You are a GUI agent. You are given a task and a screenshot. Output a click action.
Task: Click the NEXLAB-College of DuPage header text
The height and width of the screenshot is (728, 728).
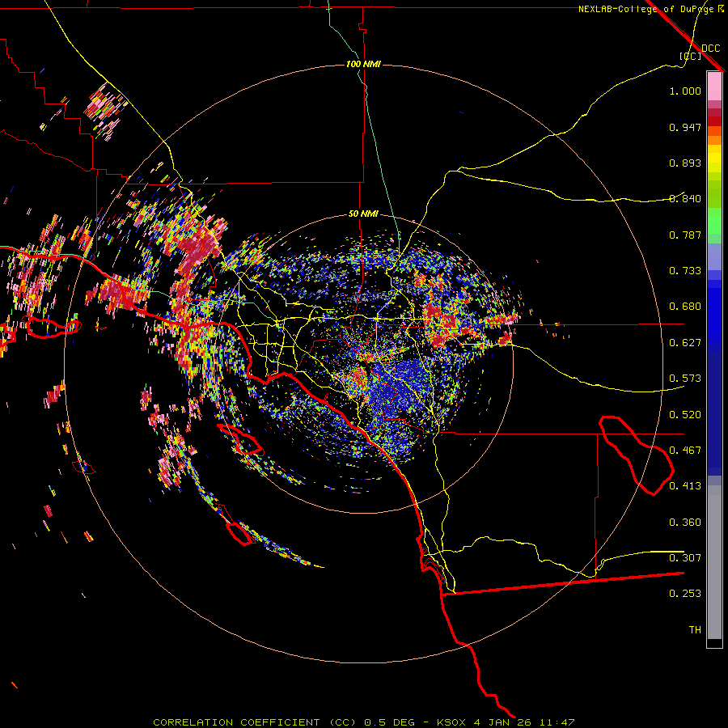pyautogui.click(x=645, y=9)
